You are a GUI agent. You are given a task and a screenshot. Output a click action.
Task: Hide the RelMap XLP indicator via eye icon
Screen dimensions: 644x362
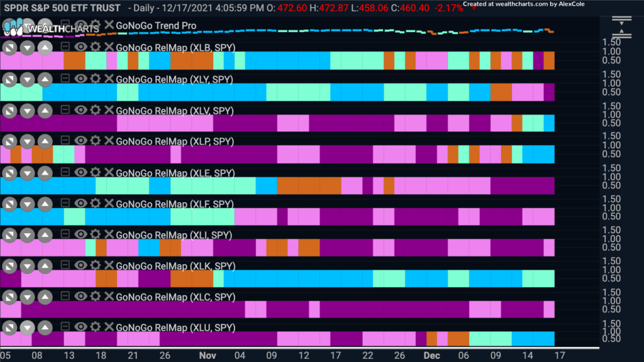80,140
